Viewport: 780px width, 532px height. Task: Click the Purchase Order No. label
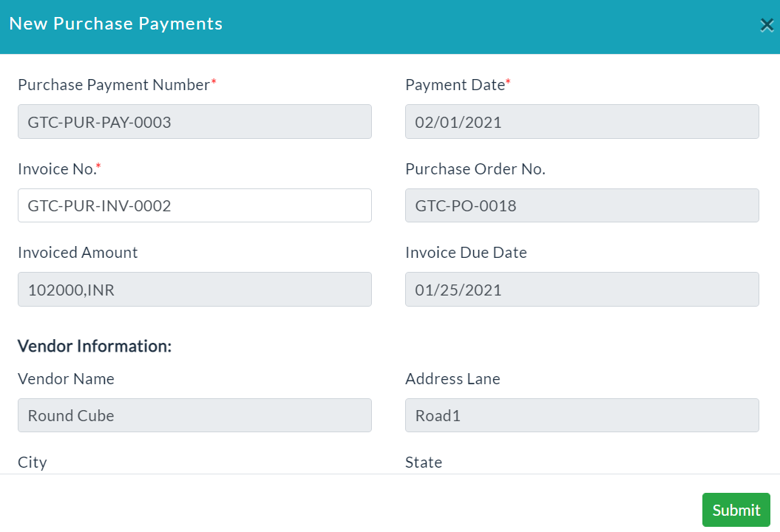pyautogui.click(x=475, y=169)
